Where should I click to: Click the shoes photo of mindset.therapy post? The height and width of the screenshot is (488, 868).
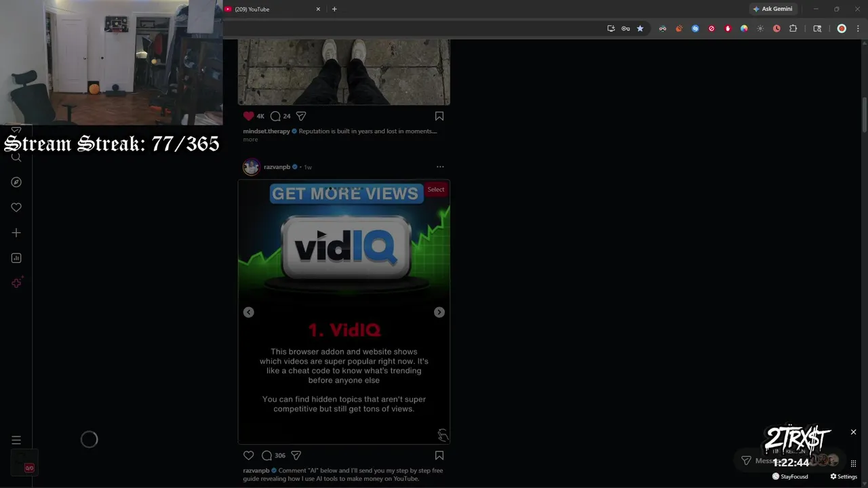click(x=344, y=72)
